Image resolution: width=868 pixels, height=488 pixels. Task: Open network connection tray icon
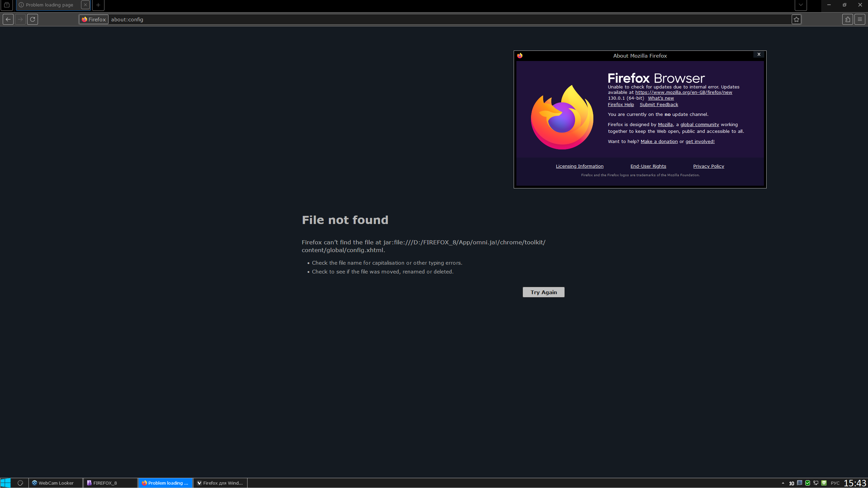[x=816, y=483]
